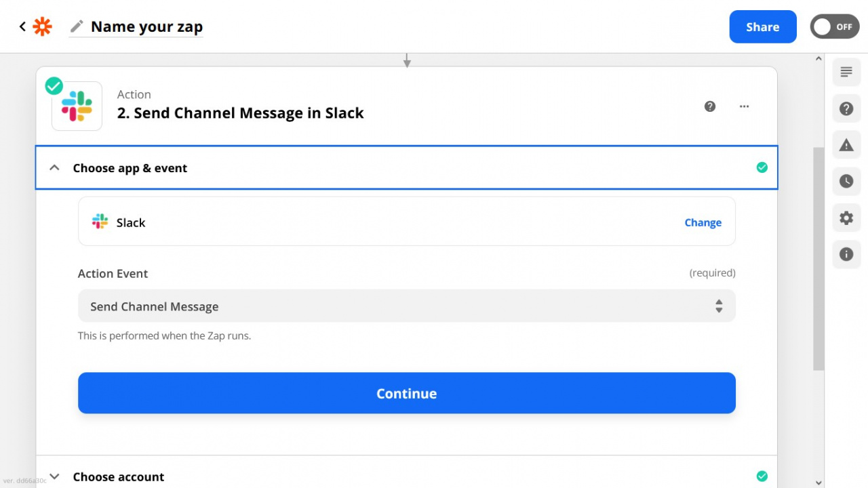Click the Action Event label
868x488 pixels.
(113, 274)
